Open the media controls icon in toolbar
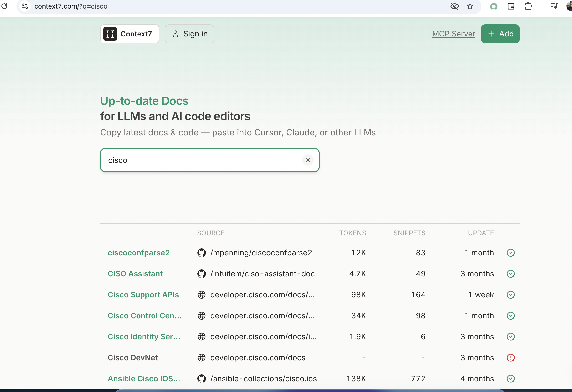 [554, 6]
